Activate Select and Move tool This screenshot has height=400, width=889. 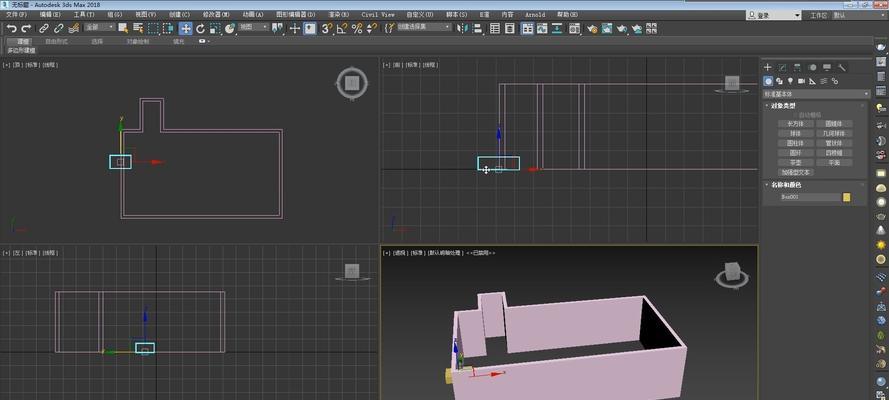pyautogui.click(x=185, y=28)
